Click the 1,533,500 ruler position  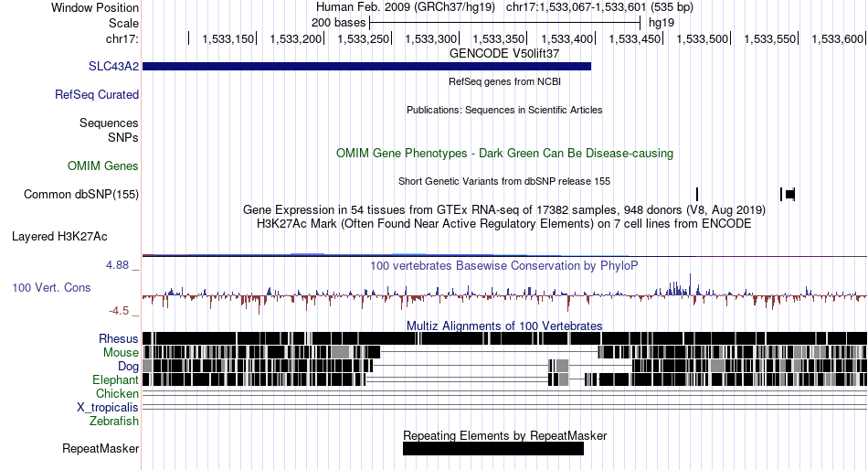pyautogui.click(x=702, y=38)
